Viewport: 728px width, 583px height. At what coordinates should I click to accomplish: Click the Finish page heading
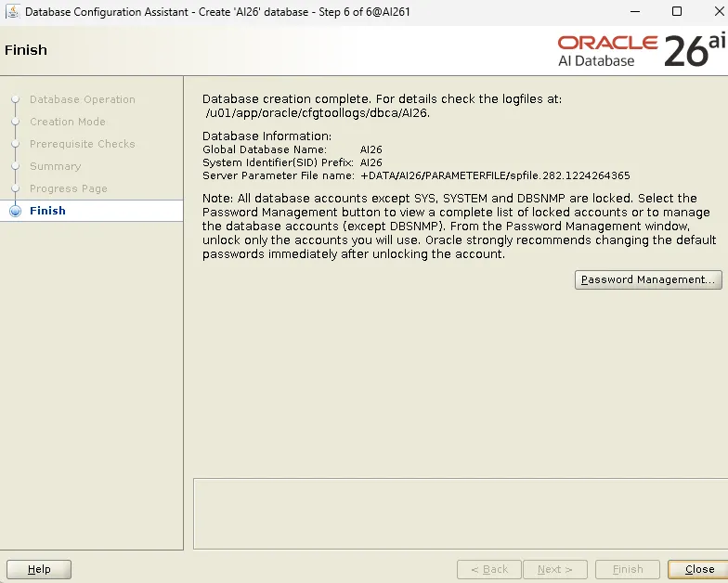pos(26,50)
